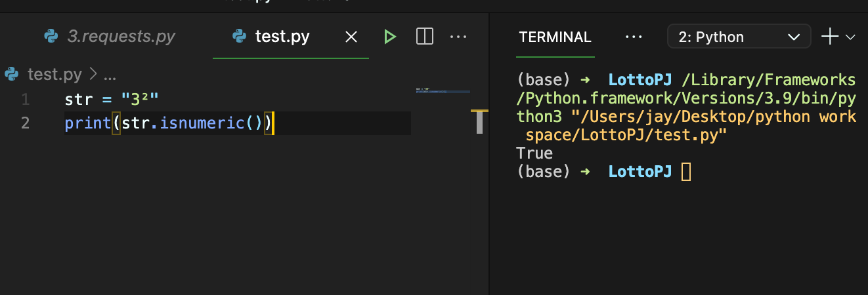Click the terminal prompt cursor
Image resolution: width=868 pixels, height=295 pixels.
[686, 172]
